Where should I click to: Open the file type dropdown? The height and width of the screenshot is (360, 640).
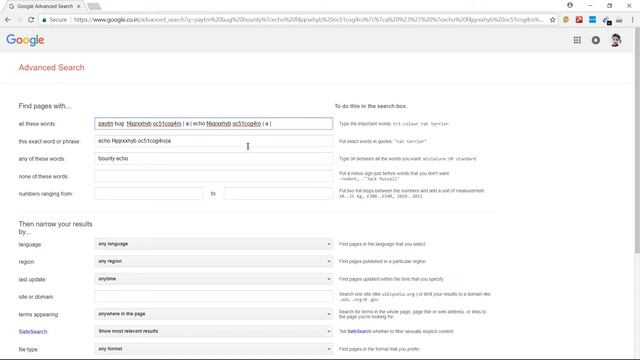(x=213, y=349)
